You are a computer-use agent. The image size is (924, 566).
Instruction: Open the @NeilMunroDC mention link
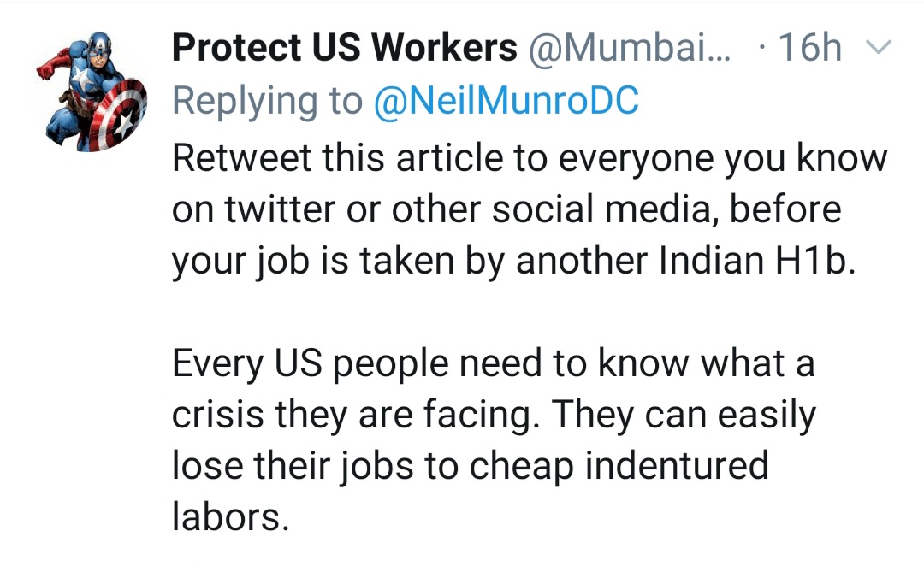pos(506,102)
